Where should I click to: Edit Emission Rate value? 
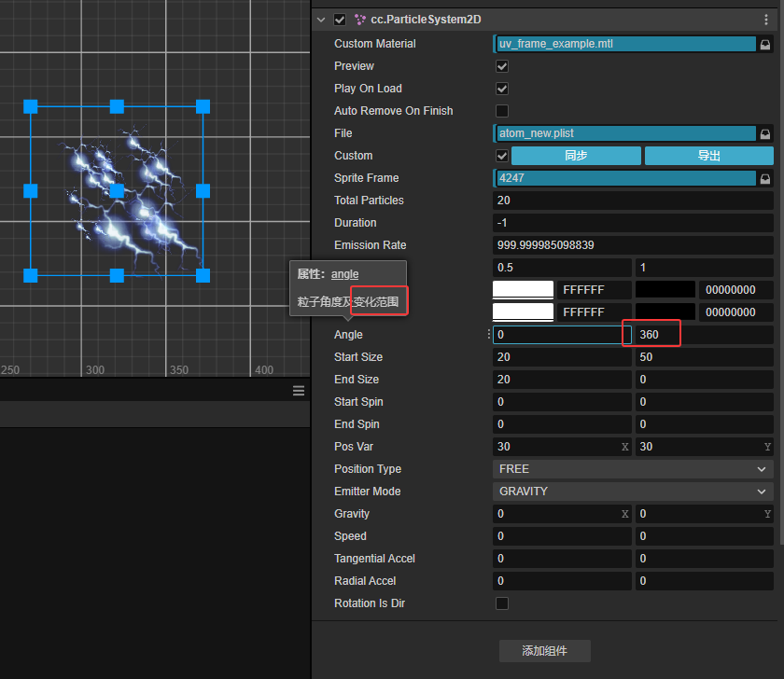633,245
